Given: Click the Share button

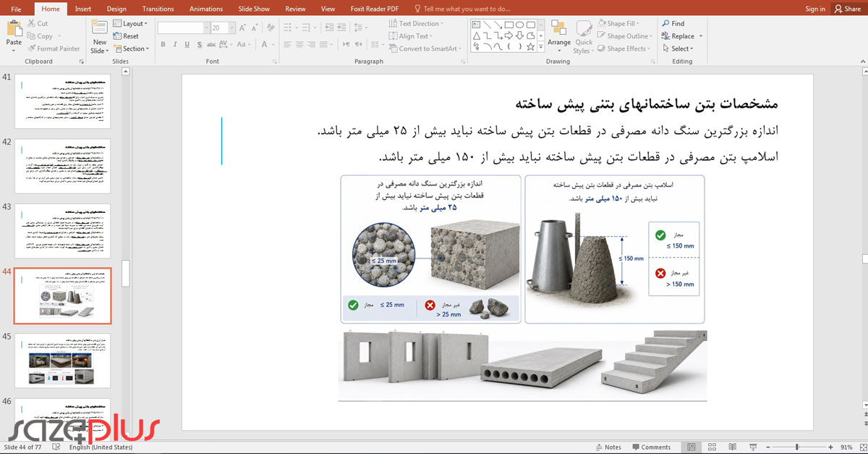Looking at the screenshot, I should [847, 9].
